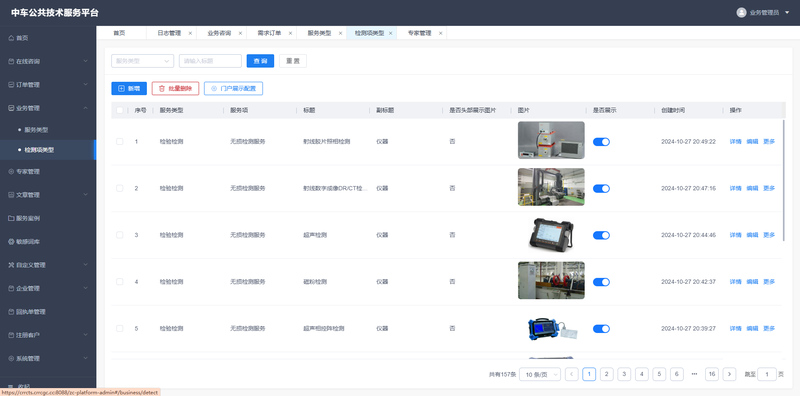Close the 专家管理 tab
Screen dimensions: 800x396
point(440,33)
